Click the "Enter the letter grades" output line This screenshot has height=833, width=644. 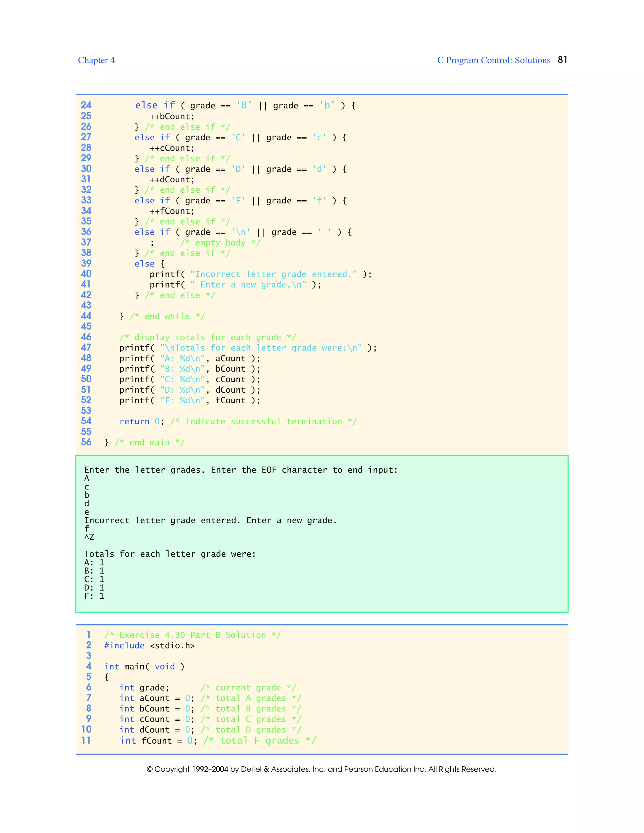(x=241, y=470)
